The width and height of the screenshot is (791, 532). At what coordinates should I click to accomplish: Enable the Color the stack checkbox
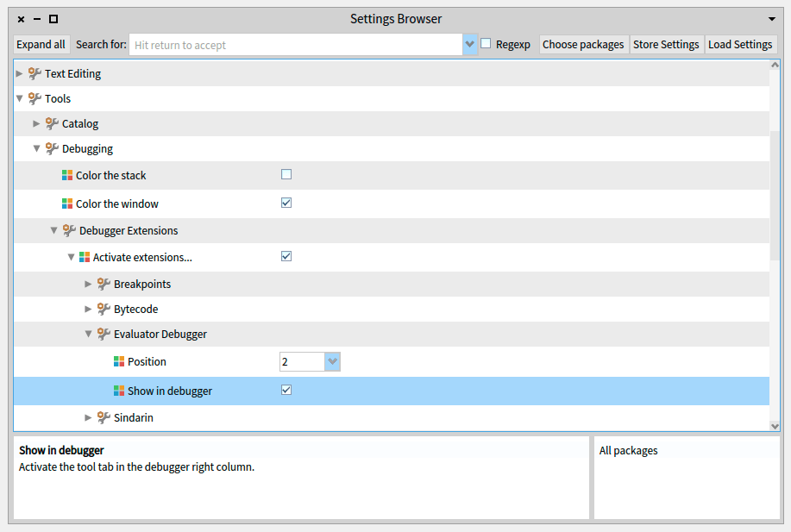(286, 174)
